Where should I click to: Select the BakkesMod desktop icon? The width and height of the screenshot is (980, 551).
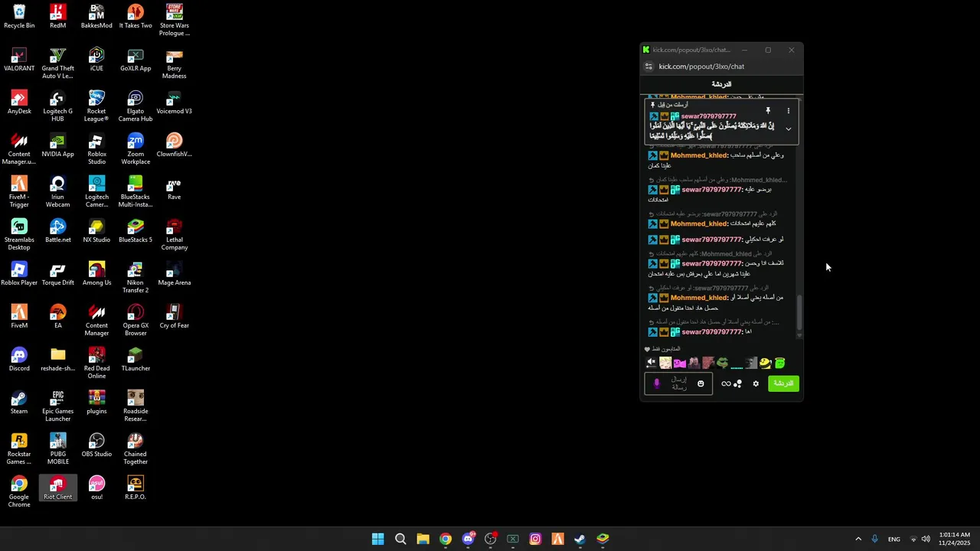pos(96,17)
